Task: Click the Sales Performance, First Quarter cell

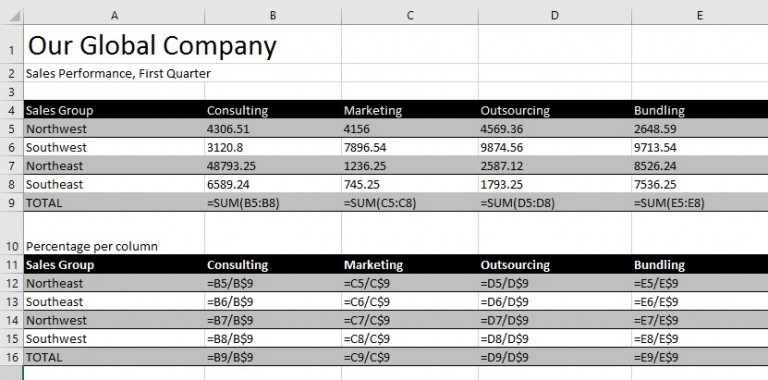Action: pyautogui.click(x=114, y=73)
